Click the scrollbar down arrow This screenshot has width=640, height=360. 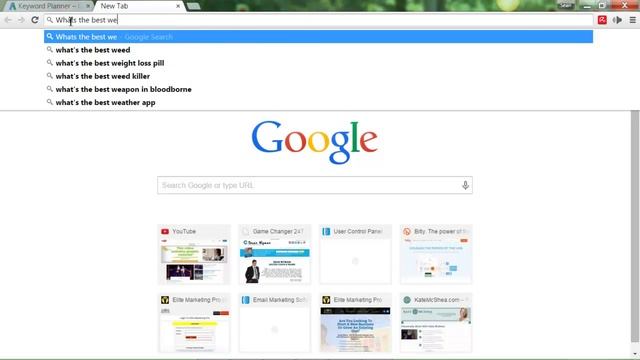click(635, 354)
